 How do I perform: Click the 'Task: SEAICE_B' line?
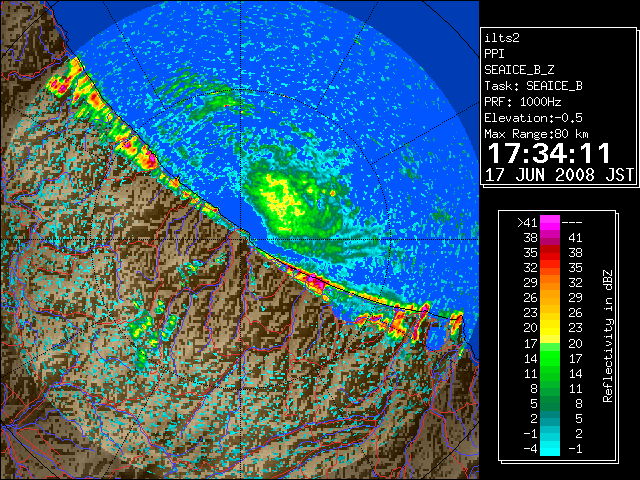tap(533, 86)
